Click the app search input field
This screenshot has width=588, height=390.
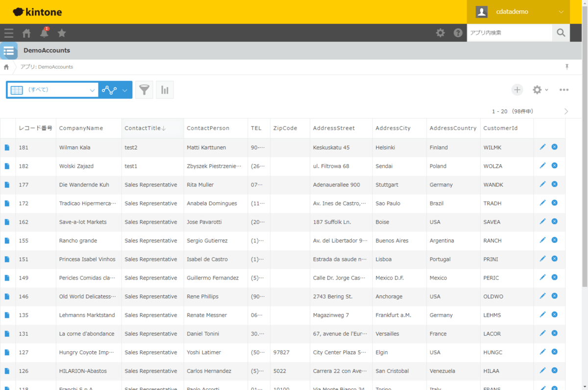pyautogui.click(x=509, y=33)
